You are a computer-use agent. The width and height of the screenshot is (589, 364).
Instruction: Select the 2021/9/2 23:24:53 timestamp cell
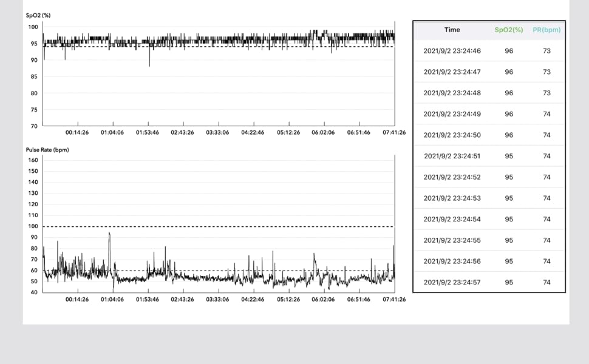pyautogui.click(x=452, y=198)
